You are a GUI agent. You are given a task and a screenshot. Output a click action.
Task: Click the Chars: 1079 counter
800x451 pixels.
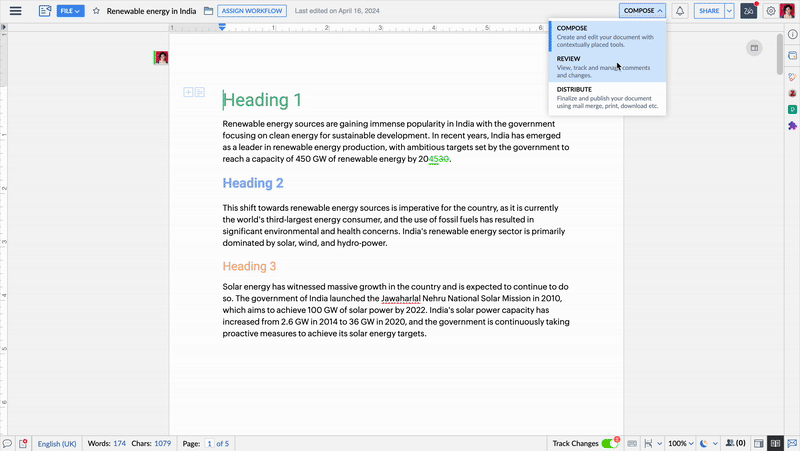click(151, 443)
